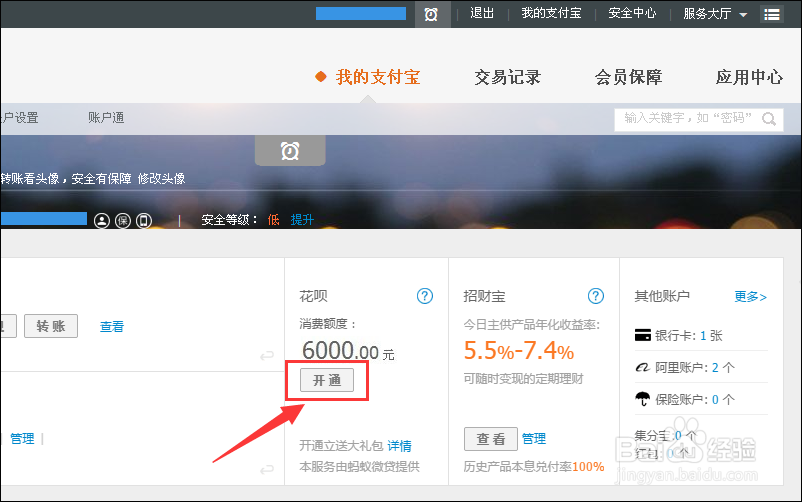Click the 可随时变现的定期理财 text
This screenshot has width=802, height=502.
523,379
